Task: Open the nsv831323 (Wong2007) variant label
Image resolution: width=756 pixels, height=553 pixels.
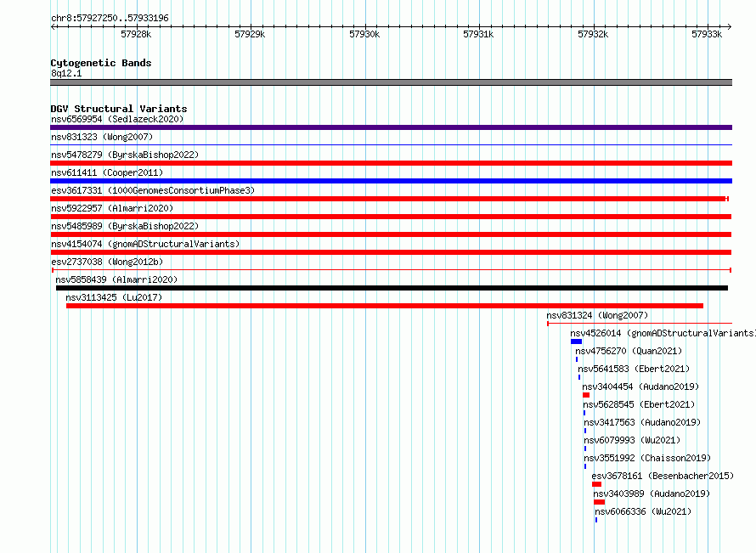Action: [x=102, y=137]
